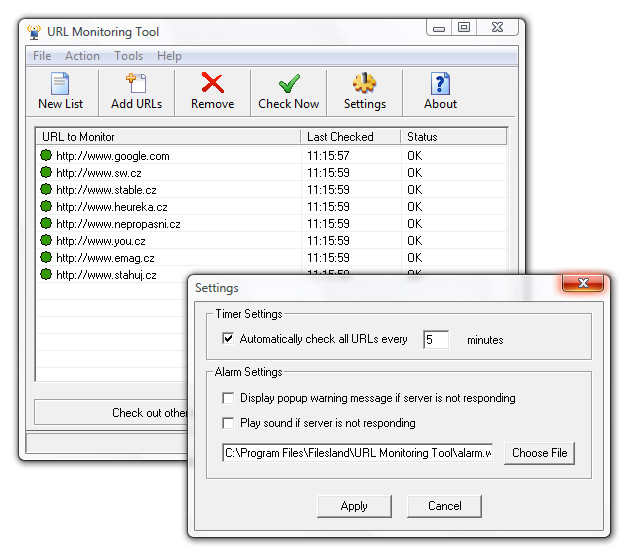Click green status dot for stahuj.cz
The height and width of the screenshot is (558, 626).
pyautogui.click(x=46, y=275)
